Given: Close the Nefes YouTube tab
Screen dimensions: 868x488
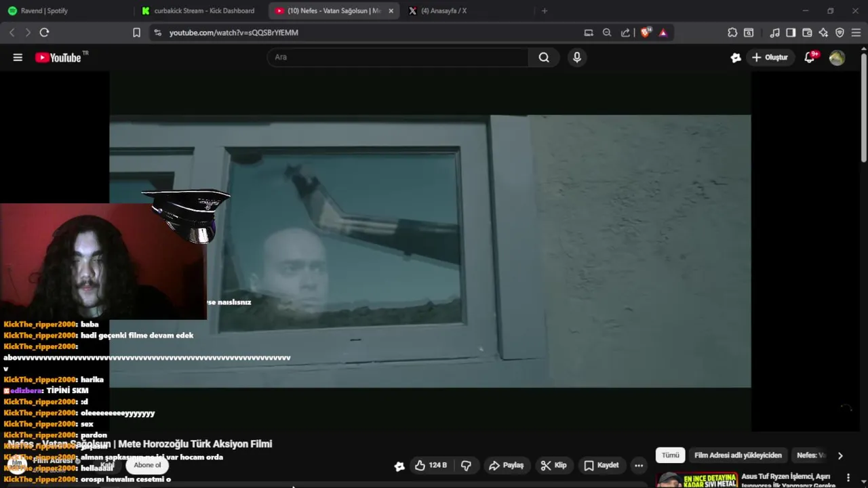Looking at the screenshot, I should (391, 11).
